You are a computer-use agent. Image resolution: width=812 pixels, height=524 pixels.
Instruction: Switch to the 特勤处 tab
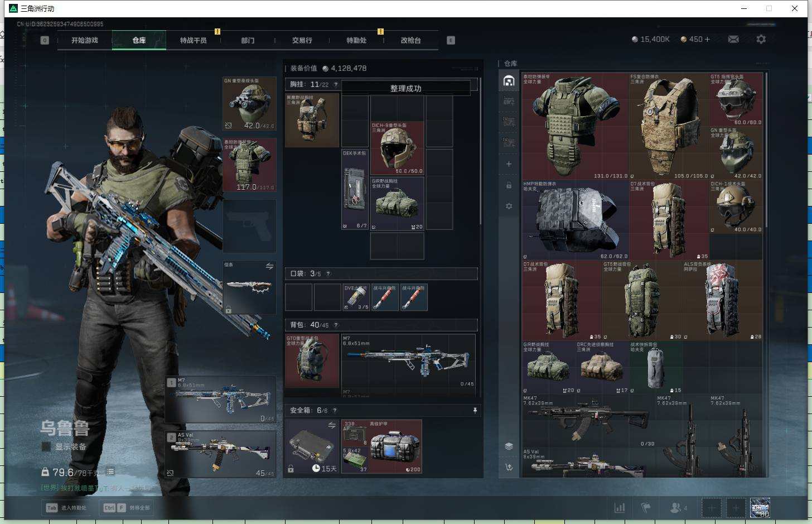[356, 40]
